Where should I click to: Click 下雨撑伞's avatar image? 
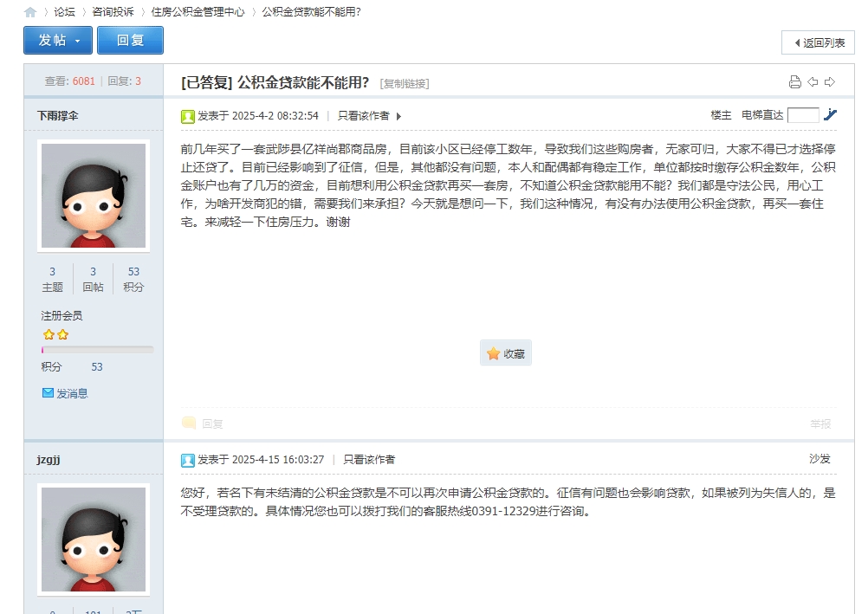pos(94,195)
